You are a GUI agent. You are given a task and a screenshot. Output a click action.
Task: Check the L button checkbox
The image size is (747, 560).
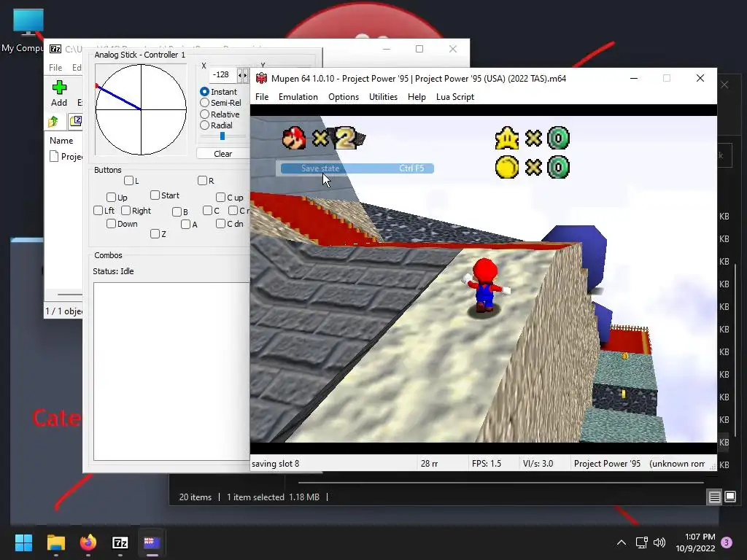click(128, 181)
